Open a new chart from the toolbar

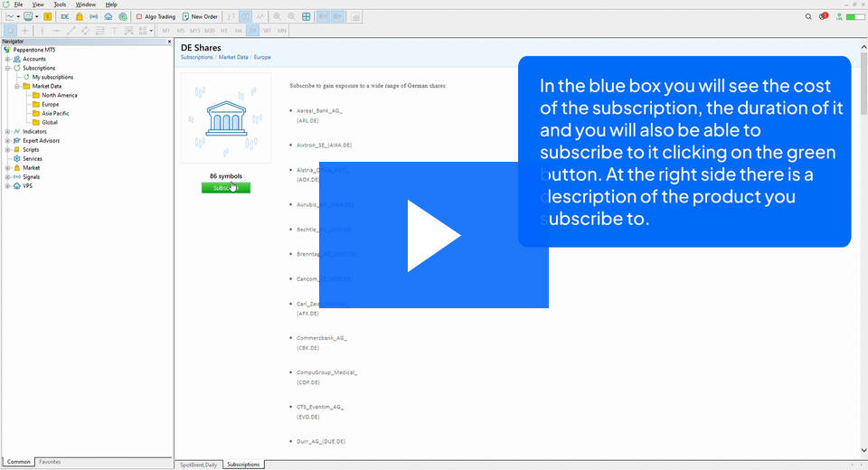(x=9, y=16)
